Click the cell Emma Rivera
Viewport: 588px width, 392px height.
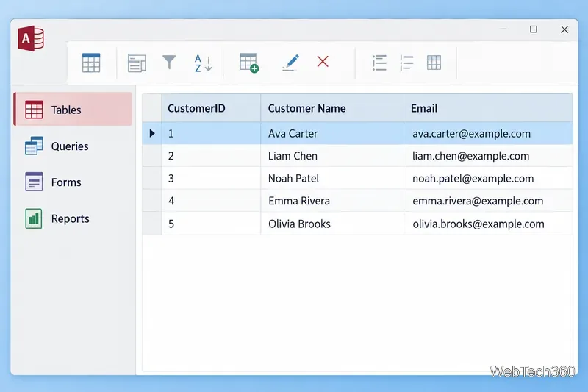[x=332, y=201]
